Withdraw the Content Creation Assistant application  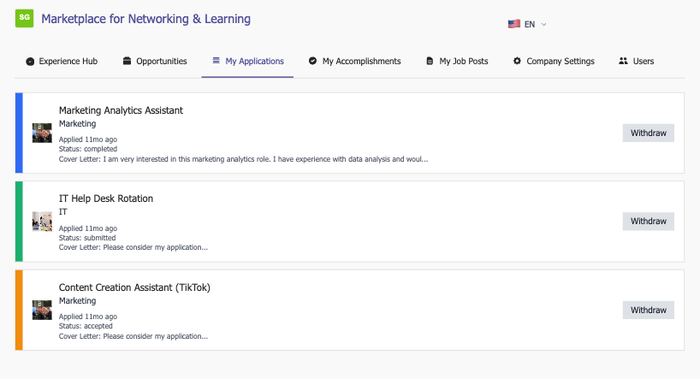tap(648, 310)
